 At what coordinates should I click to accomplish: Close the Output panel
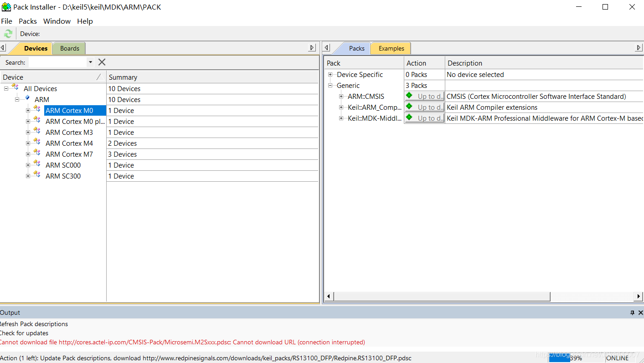click(x=640, y=312)
